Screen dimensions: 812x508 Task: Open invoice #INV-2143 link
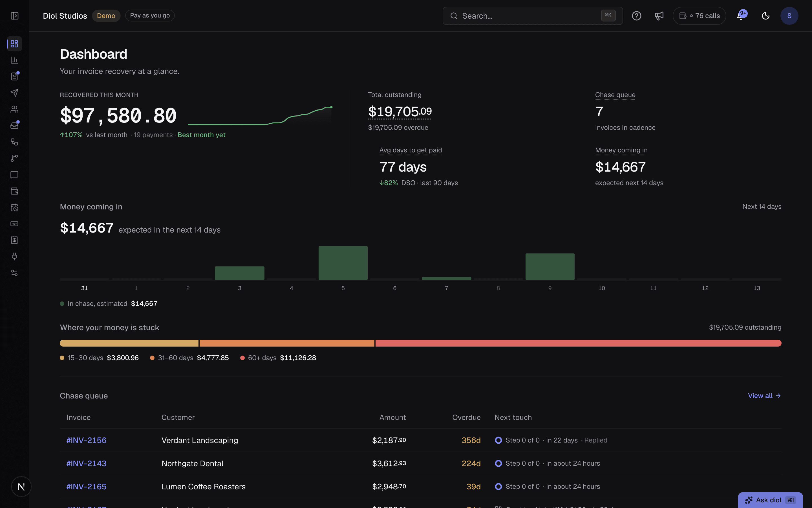86,463
